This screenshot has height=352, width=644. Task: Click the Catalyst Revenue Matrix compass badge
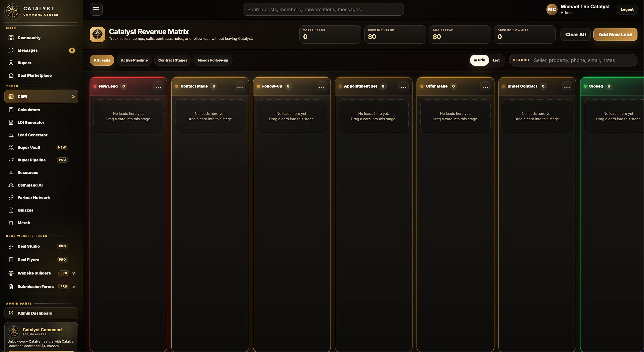[97, 34]
